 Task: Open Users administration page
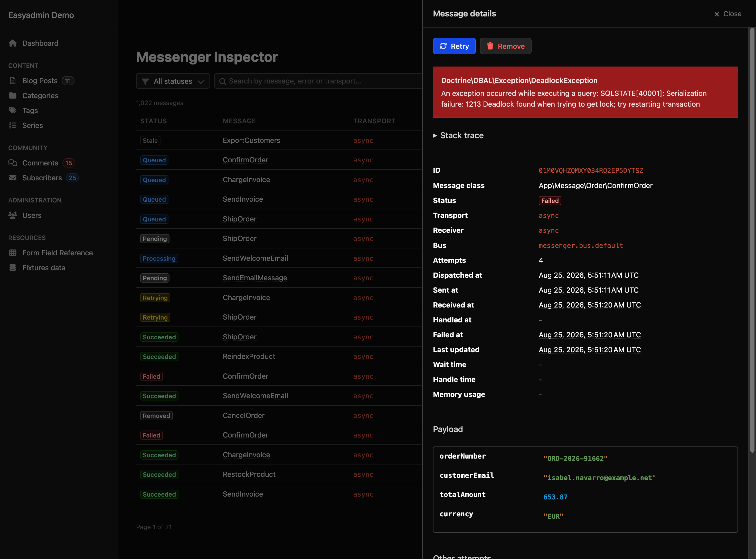pyautogui.click(x=32, y=215)
